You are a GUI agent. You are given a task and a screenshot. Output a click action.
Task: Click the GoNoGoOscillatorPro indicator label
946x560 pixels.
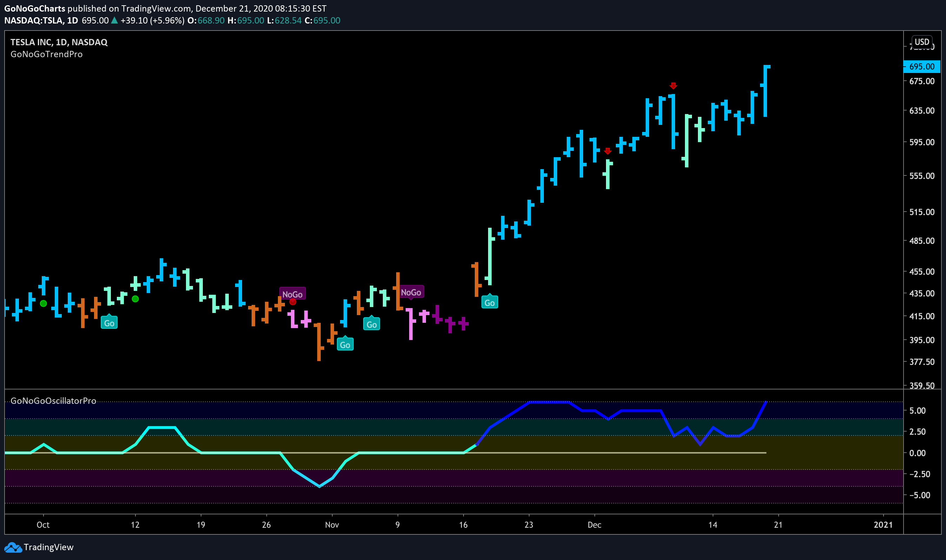coord(53,401)
